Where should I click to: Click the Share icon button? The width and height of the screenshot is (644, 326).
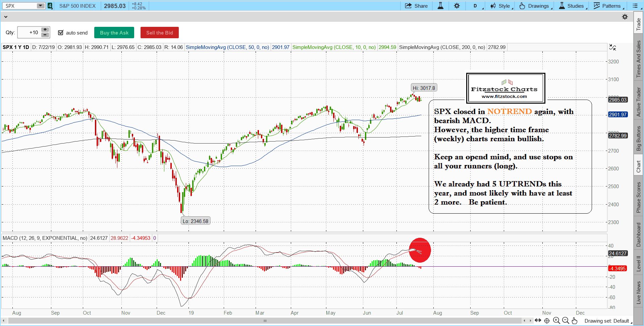tap(416, 6)
